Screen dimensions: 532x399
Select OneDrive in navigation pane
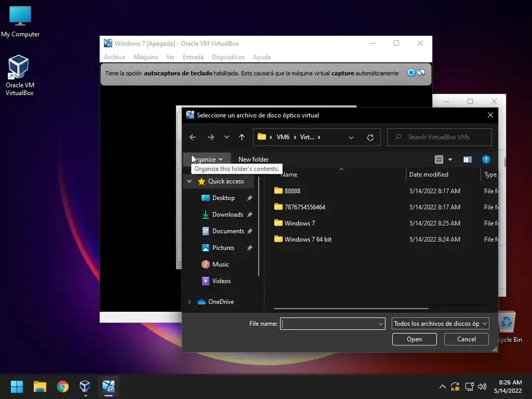tap(220, 302)
